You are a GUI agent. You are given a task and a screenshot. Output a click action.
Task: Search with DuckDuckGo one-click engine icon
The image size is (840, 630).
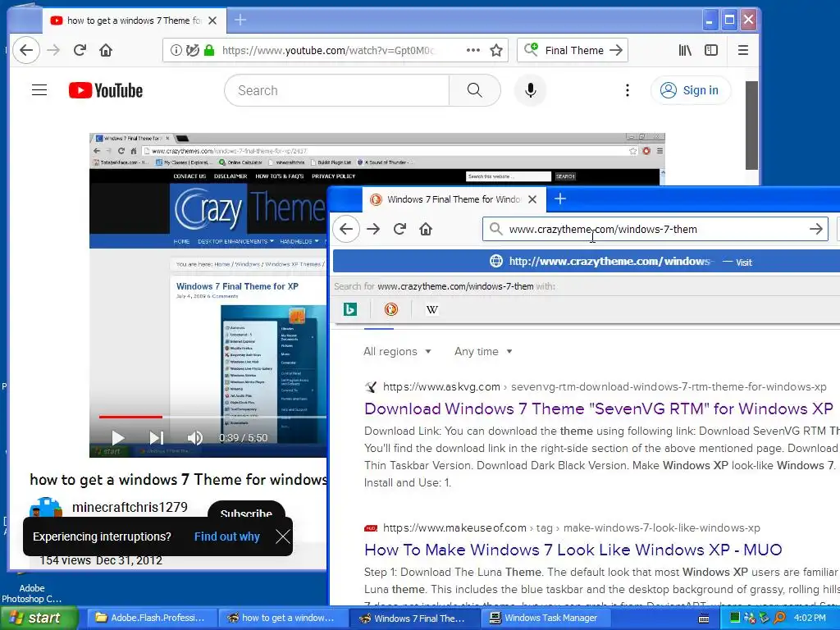391,309
